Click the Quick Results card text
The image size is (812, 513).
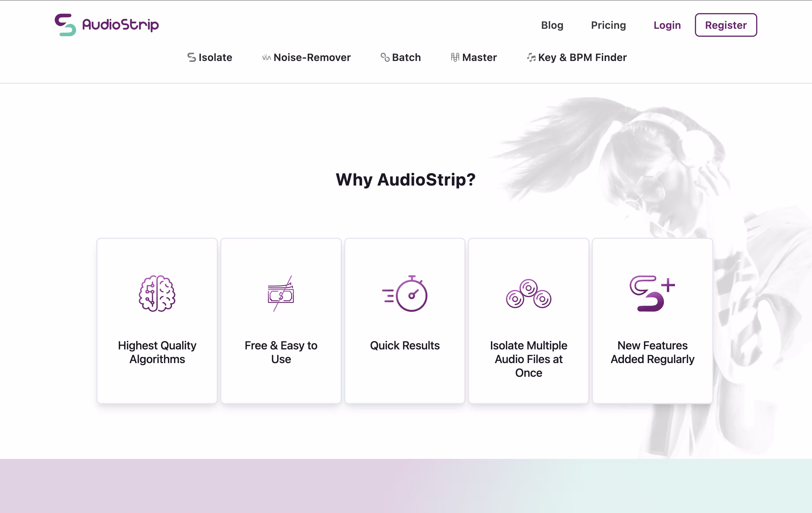tap(405, 345)
